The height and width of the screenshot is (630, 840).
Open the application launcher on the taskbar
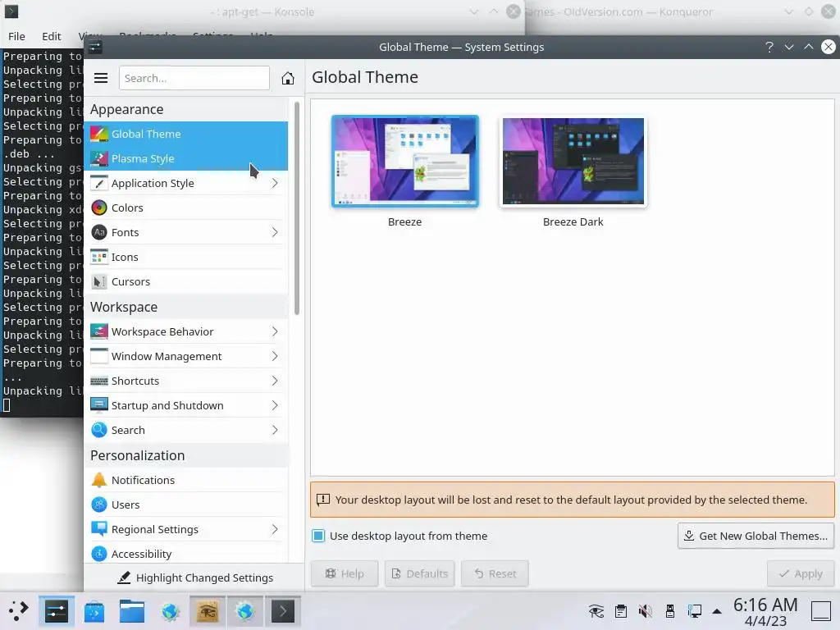(18, 610)
